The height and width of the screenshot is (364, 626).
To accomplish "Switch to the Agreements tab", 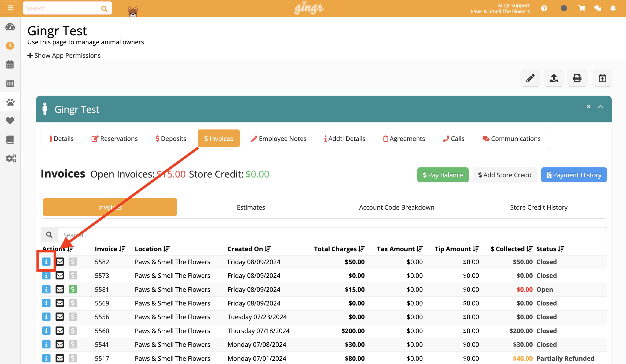I will coord(404,139).
